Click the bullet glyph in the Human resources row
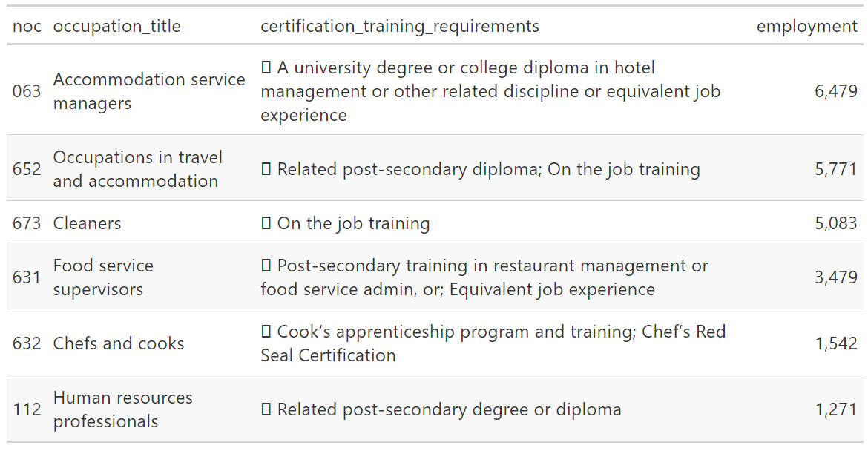Viewport: 868px width, 451px height. point(266,410)
